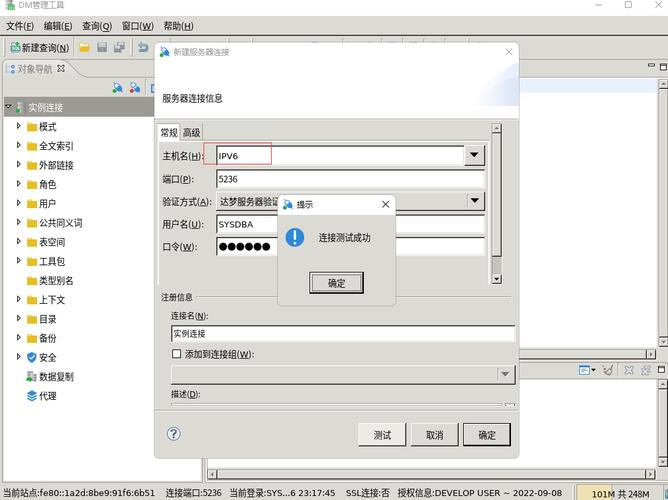Expand the 模式 tree node
The height and width of the screenshot is (500, 668).
click(18, 126)
